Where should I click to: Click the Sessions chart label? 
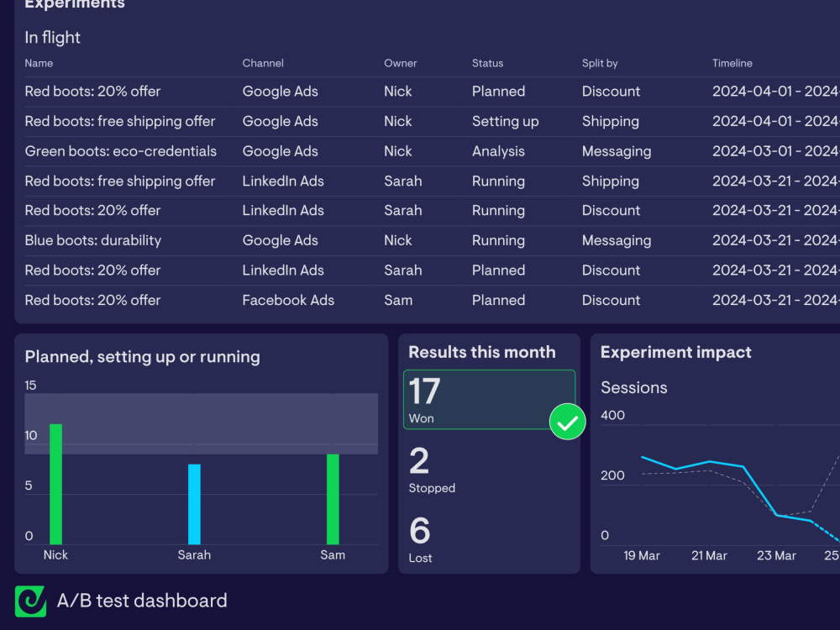point(633,387)
